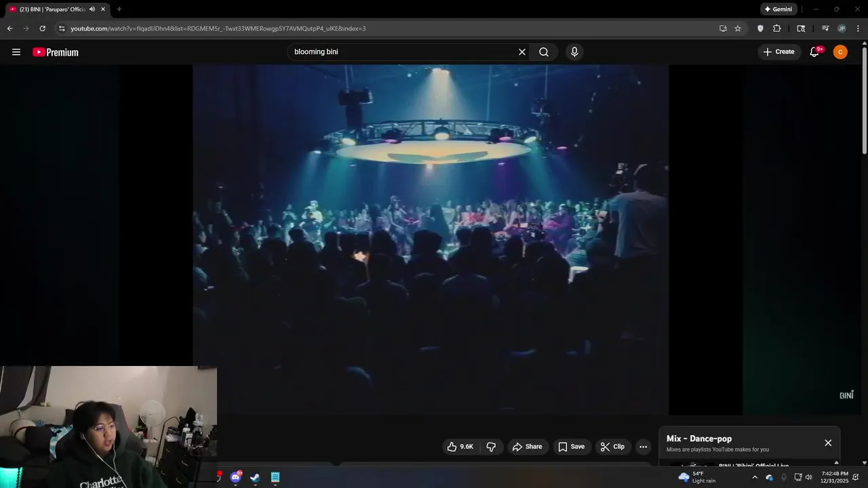Viewport: 868px width, 488px height.
Task: Go to YouTube Premium home logo
Action: 56,52
